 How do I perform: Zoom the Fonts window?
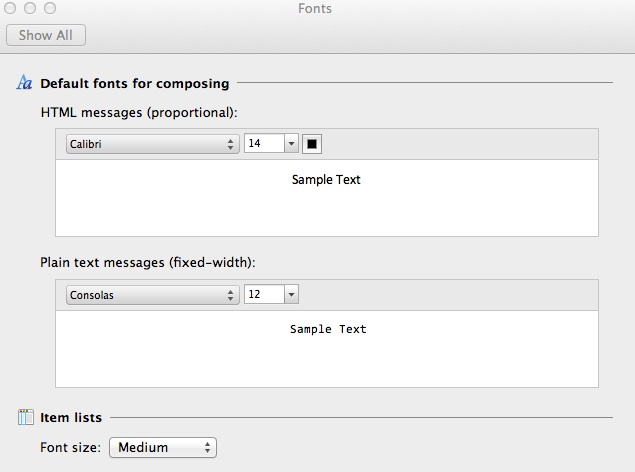tap(50, 8)
